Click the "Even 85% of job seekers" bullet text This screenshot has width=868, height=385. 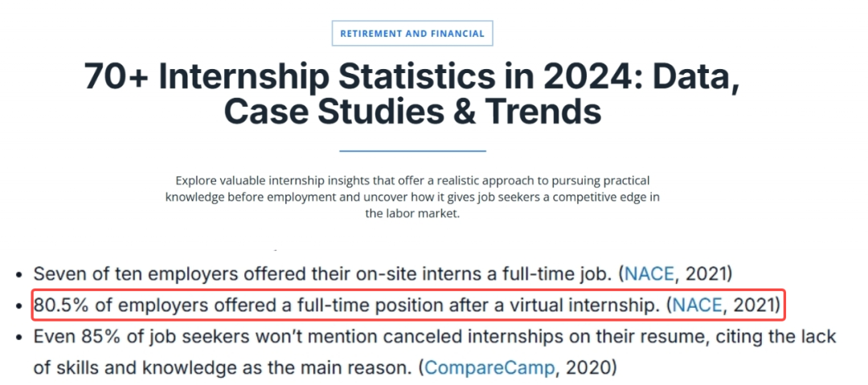tap(435, 336)
